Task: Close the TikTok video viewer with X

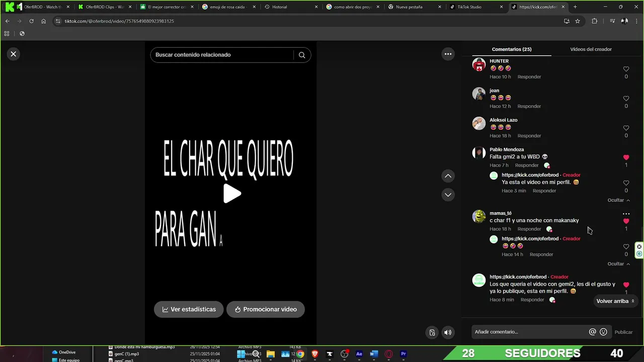Action: coord(14,54)
